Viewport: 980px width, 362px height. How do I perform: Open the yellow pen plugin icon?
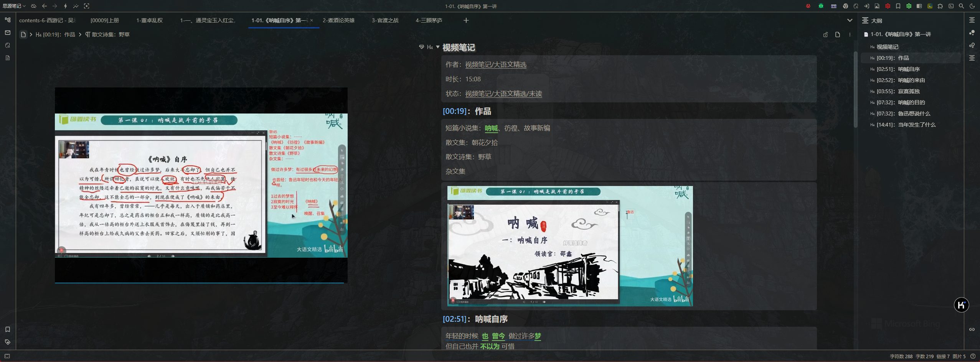point(930,6)
